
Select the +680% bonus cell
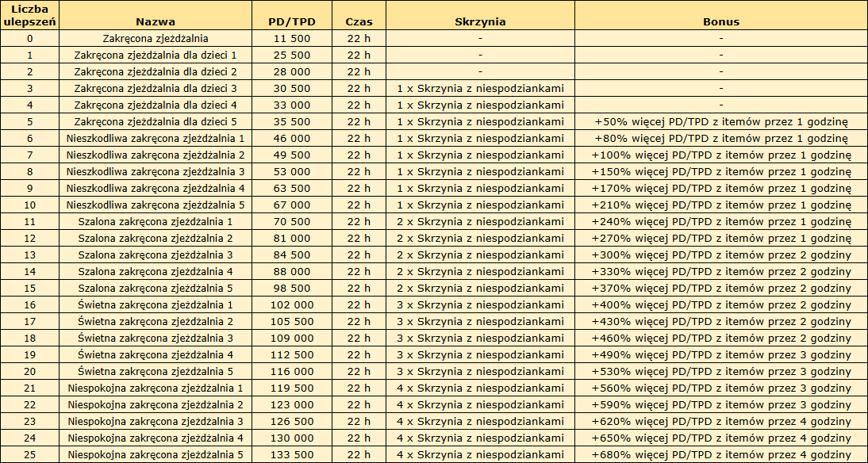click(x=720, y=454)
